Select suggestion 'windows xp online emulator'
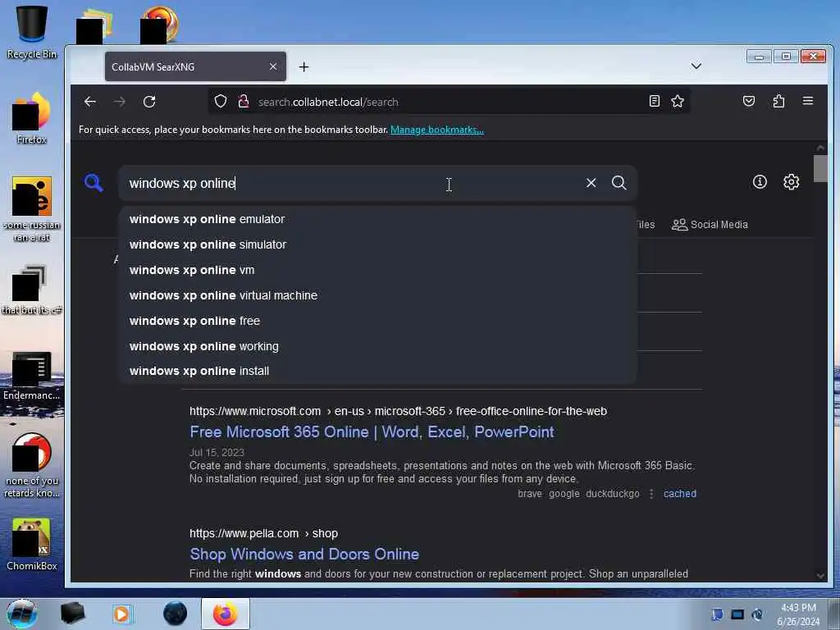Screen dimensions: 840x630 tap(377, 219)
